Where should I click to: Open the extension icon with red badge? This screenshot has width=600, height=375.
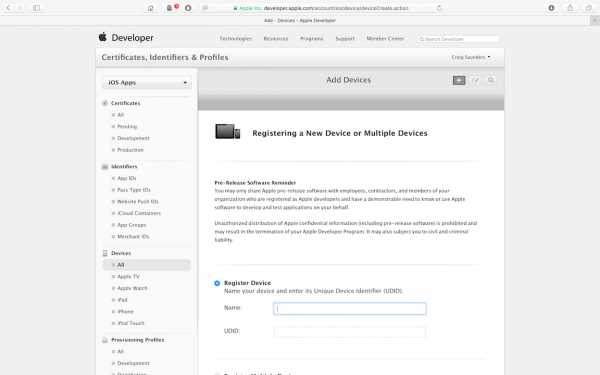pos(170,8)
